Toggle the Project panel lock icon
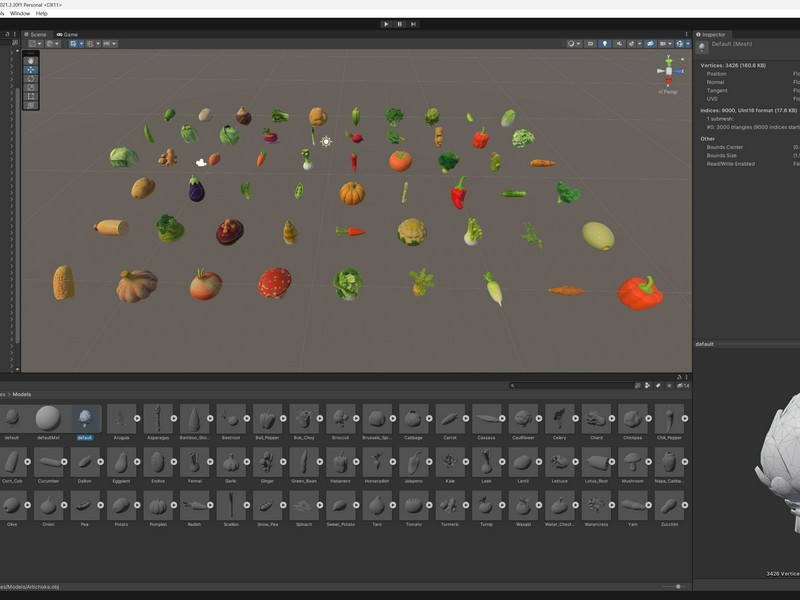 pyautogui.click(x=679, y=377)
